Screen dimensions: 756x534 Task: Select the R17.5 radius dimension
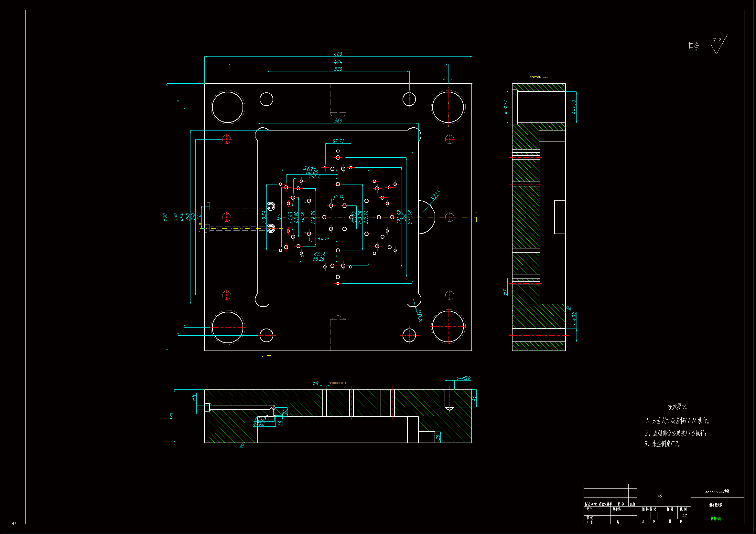(419, 315)
